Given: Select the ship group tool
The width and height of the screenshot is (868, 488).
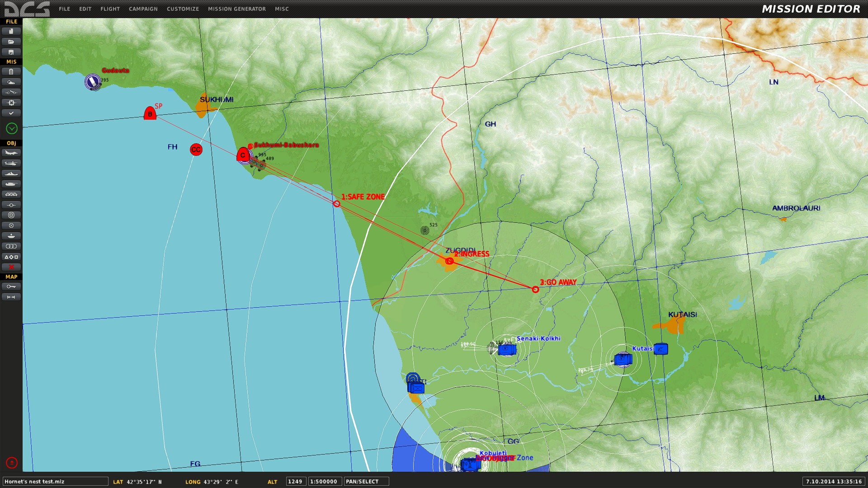Looking at the screenshot, I should tap(11, 174).
